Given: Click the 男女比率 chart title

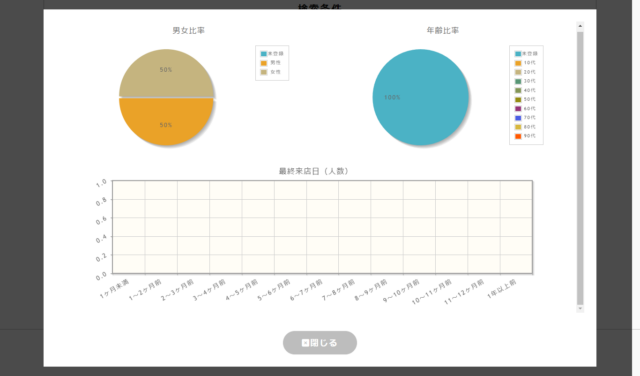Looking at the screenshot, I should pyautogui.click(x=189, y=31).
